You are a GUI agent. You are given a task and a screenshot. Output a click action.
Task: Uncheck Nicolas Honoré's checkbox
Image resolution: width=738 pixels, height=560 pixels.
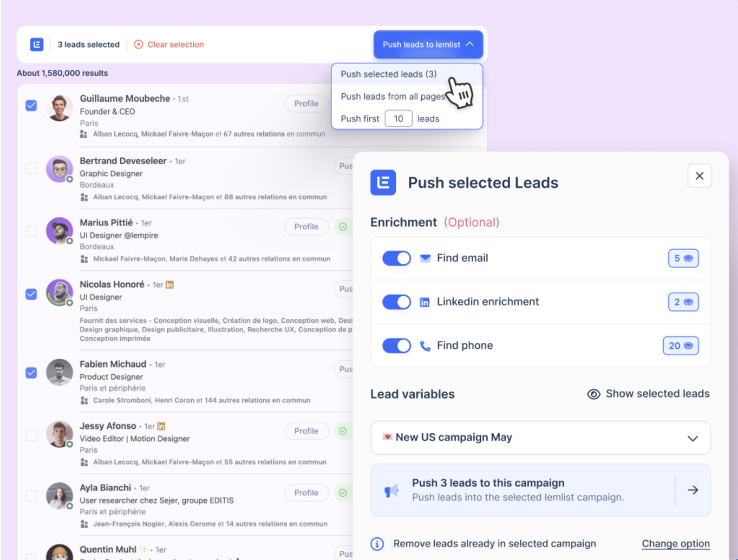point(31,294)
